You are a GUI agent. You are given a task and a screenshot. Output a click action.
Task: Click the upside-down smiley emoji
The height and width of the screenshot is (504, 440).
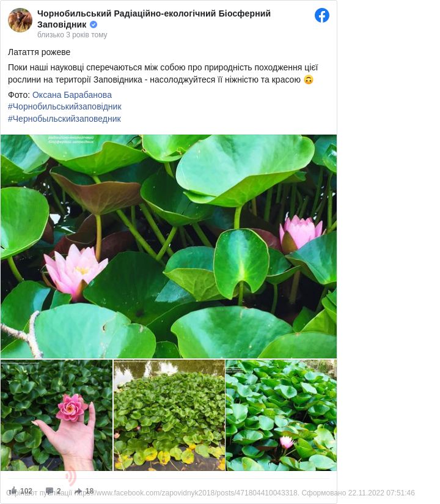click(x=309, y=80)
